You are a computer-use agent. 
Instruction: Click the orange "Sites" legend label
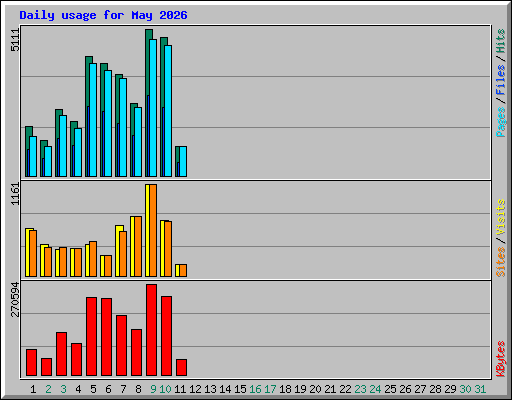pos(501,262)
